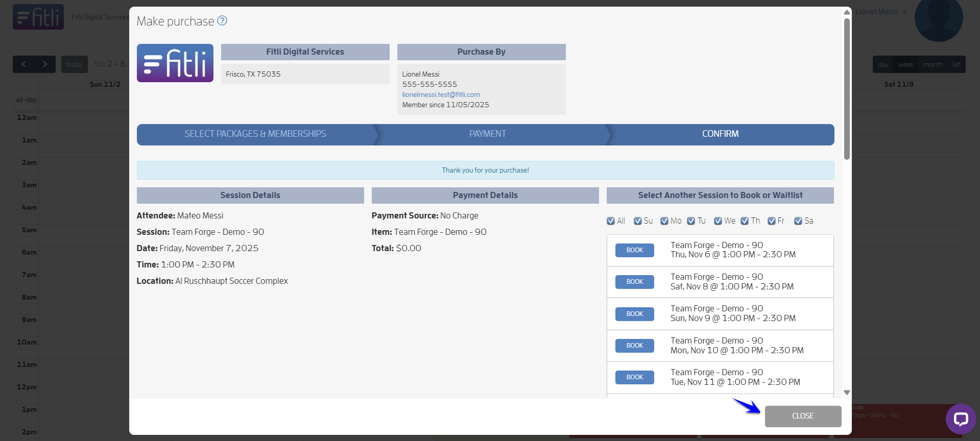
Task: Click the today button in calendar
Action: coord(75,64)
